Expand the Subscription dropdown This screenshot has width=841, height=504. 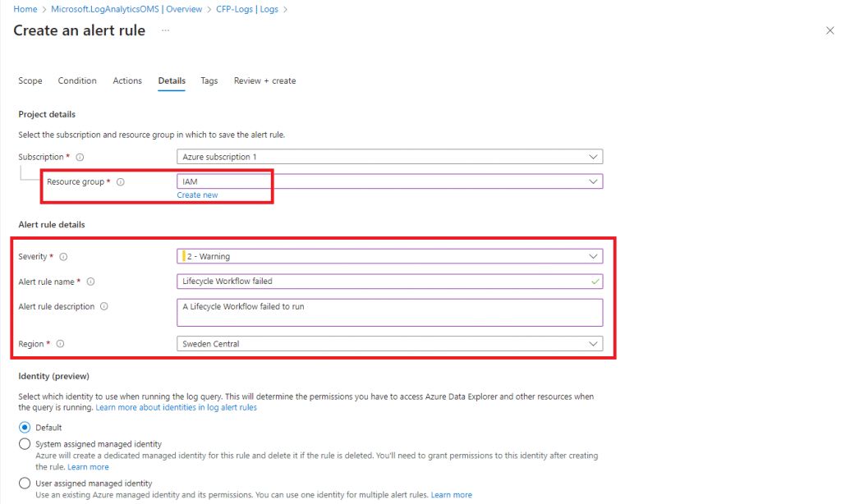pos(389,157)
